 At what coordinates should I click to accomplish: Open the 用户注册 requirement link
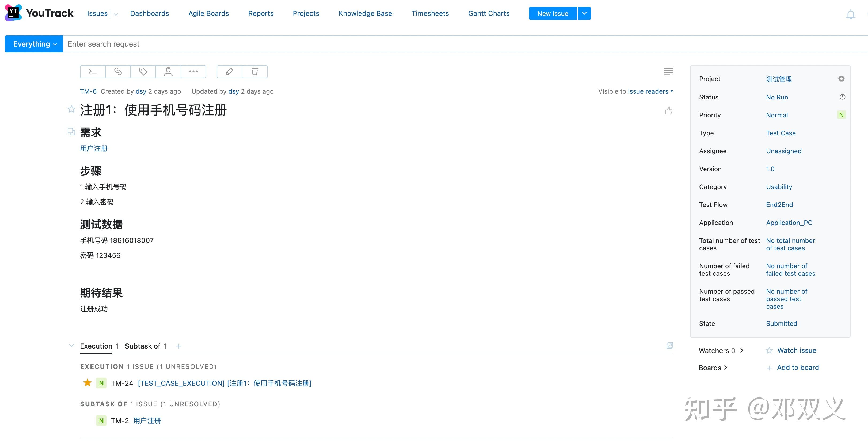[94, 148]
